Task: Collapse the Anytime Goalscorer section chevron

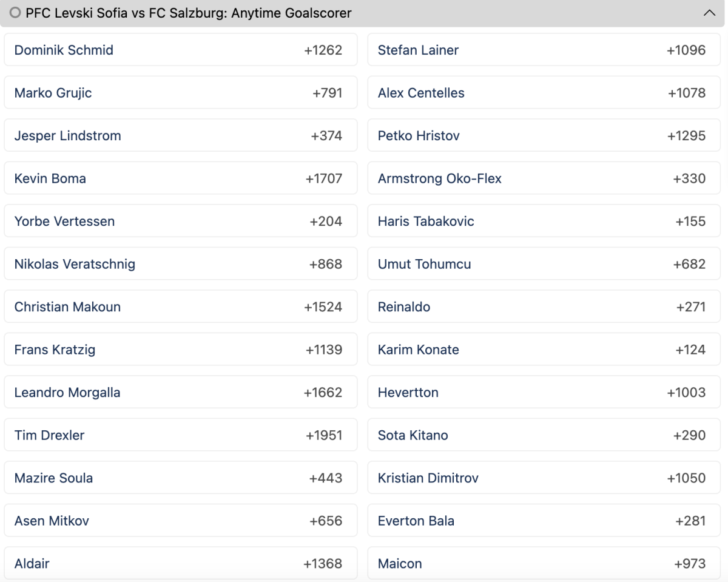Action: click(x=709, y=13)
